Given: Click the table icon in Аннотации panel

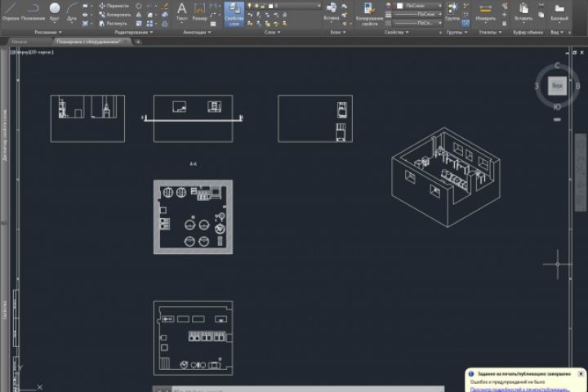Looking at the screenshot, I should coord(213,24).
